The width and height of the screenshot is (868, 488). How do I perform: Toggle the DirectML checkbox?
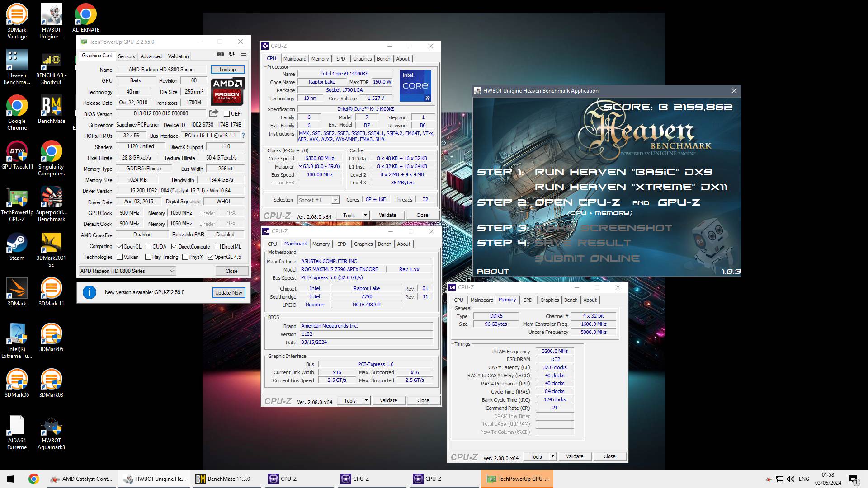point(217,247)
